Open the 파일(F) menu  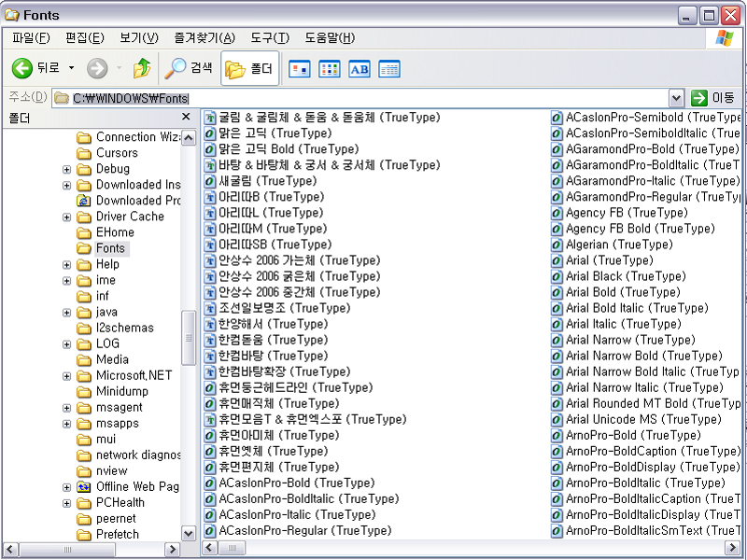[31, 38]
